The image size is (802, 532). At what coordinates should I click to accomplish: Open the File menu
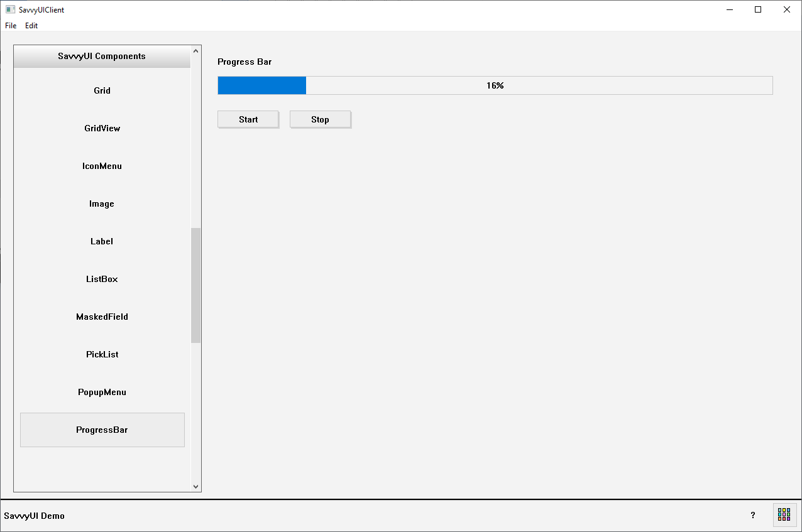[11, 26]
